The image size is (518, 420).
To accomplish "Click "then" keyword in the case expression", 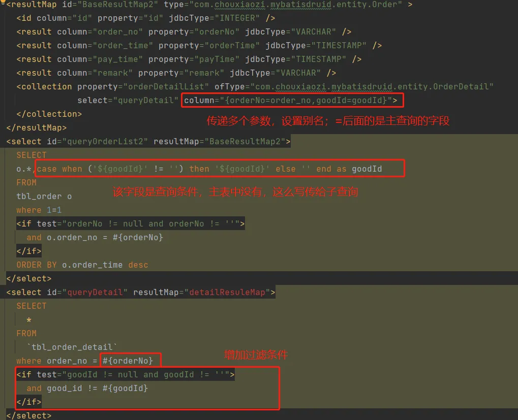I will pyautogui.click(x=199, y=169).
